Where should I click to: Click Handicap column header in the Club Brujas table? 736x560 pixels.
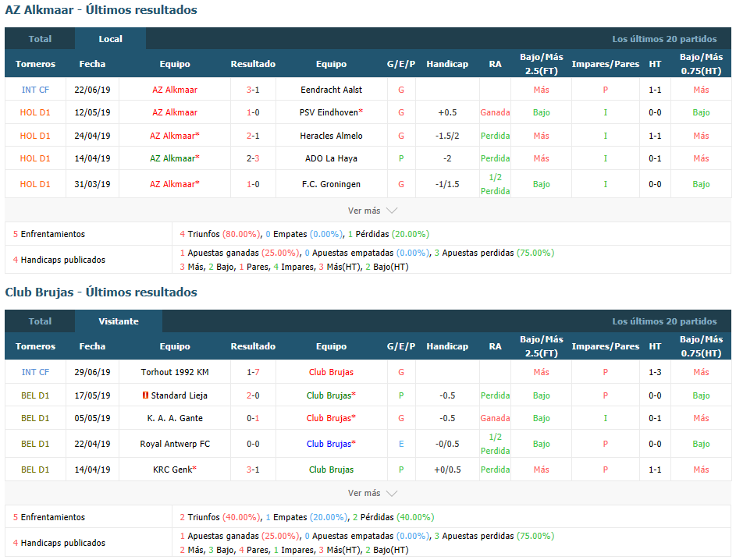447,346
